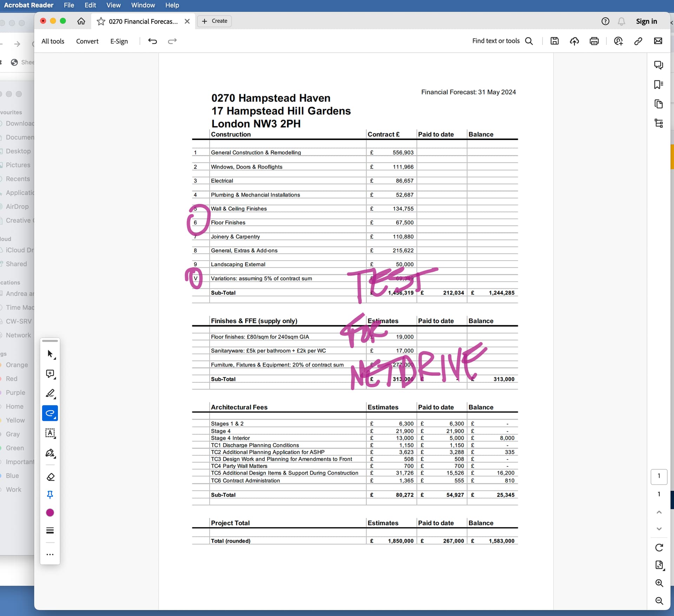Open the bookmarks panel

[659, 85]
